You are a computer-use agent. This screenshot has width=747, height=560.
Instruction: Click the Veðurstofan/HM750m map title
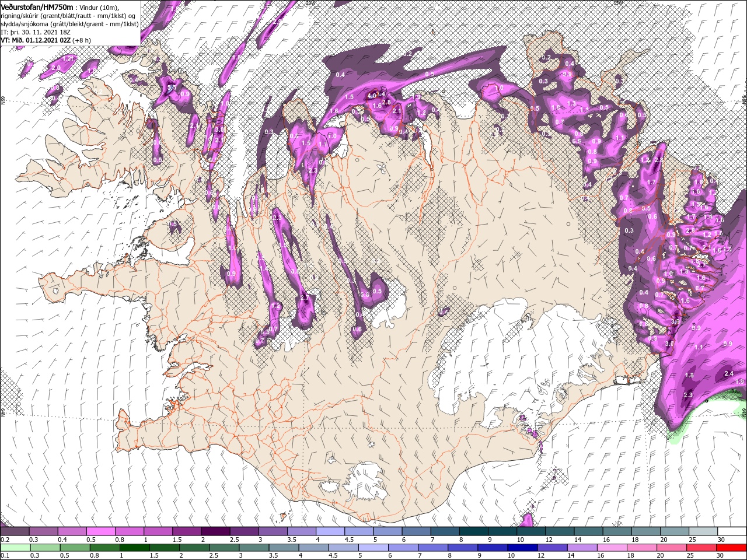[x=37, y=6]
